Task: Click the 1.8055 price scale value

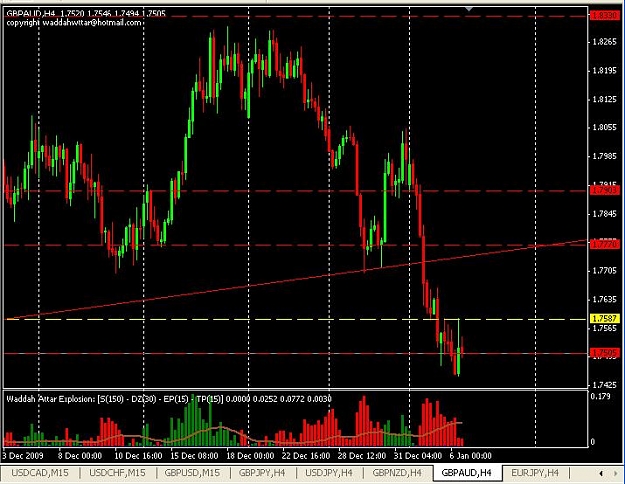Action: pyautogui.click(x=604, y=128)
